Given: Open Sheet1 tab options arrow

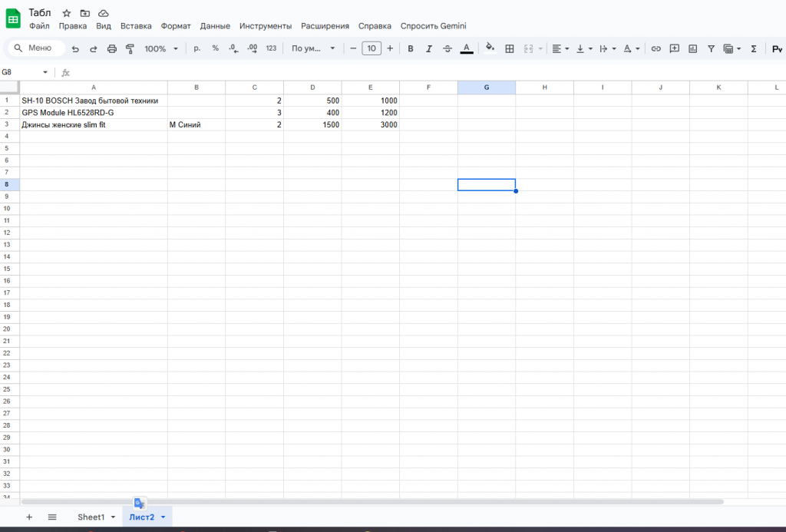Looking at the screenshot, I should coord(113,517).
